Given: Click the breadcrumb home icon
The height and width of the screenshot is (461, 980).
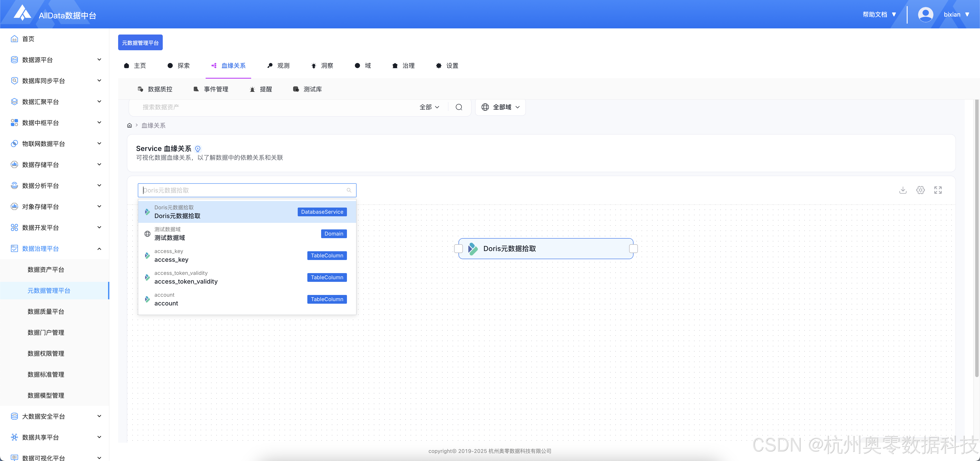Looking at the screenshot, I should click(x=129, y=125).
